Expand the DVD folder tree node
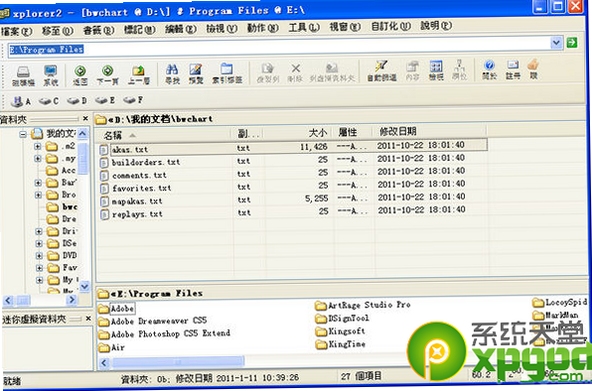The width and height of the screenshot is (592, 391). click(x=39, y=256)
